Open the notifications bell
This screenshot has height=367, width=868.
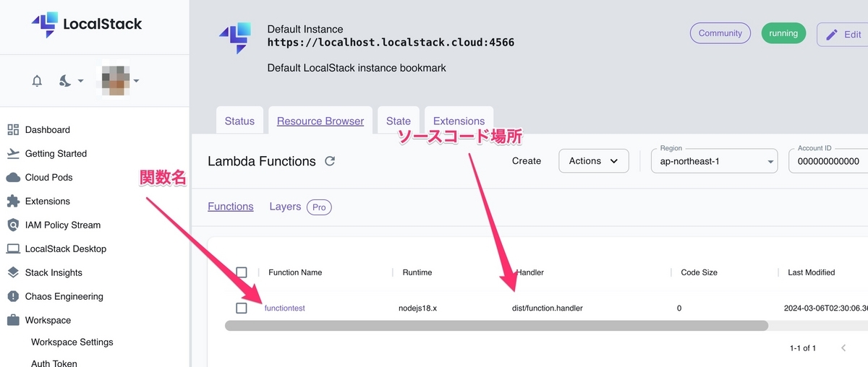pos(37,81)
